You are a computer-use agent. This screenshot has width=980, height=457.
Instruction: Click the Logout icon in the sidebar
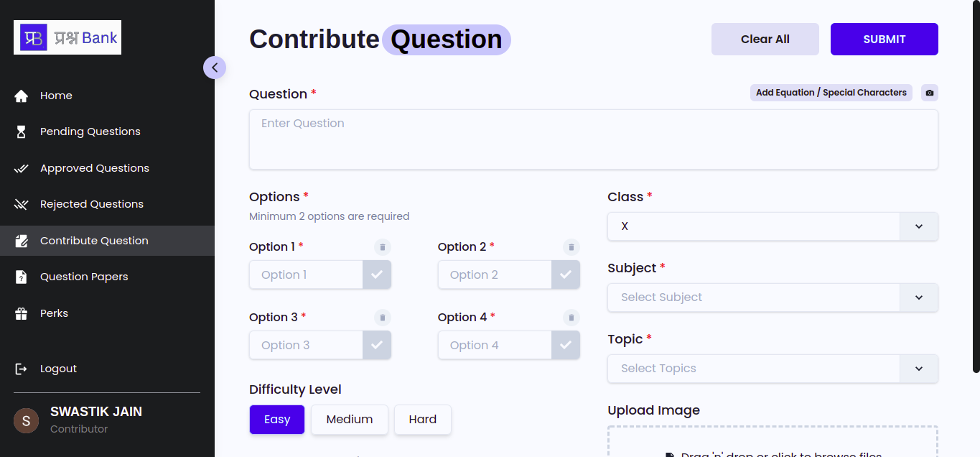[22, 369]
